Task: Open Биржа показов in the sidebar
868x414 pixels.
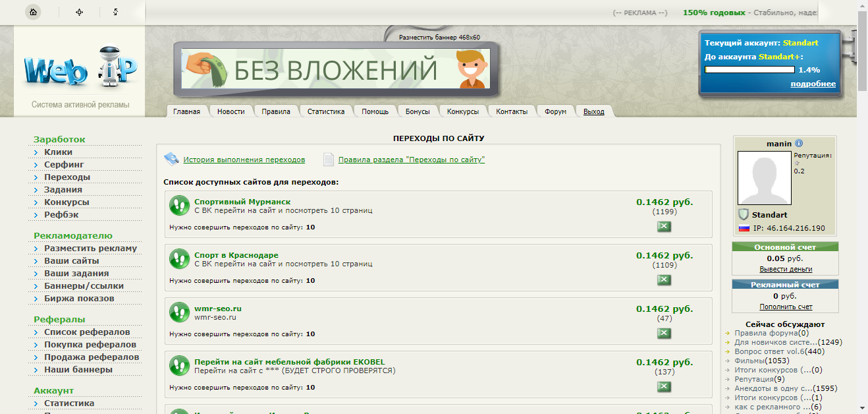Action: (79, 298)
